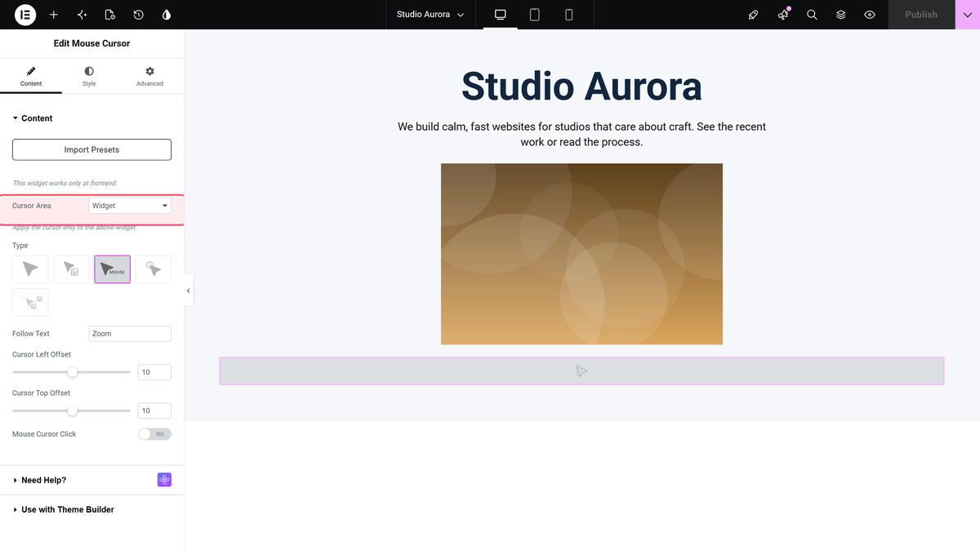The image size is (980, 551).
Task: Open the page settings document icon
Action: [110, 15]
